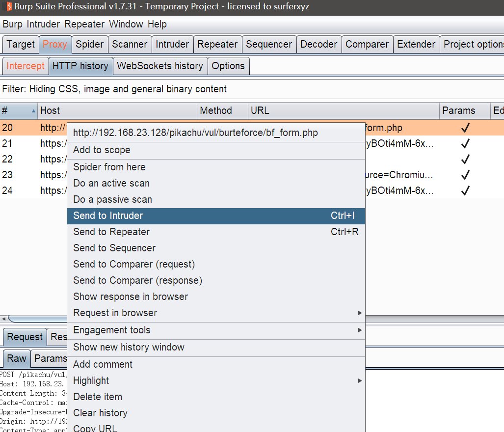Sort the table by Method column header
The width and height of the screenshot is (504, 432).
pyautogui.click(x=216, y=110)
